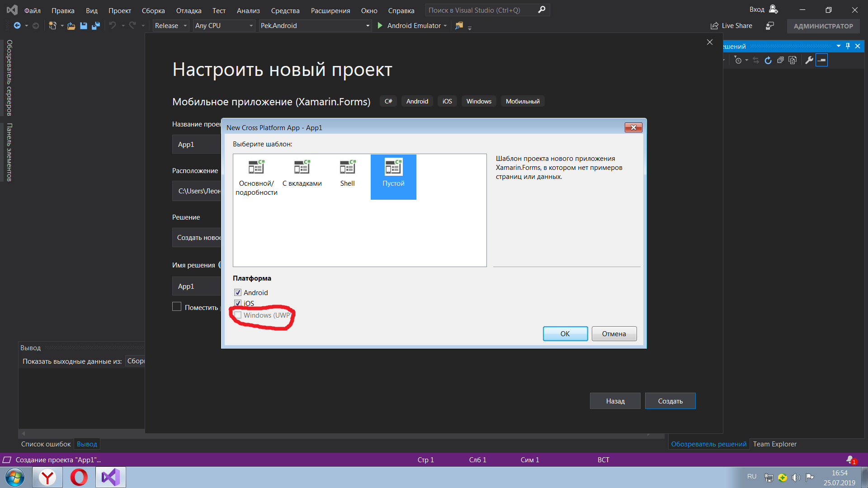
Task: Open Yandex Browser from taskbar
Action: (47, 477)
